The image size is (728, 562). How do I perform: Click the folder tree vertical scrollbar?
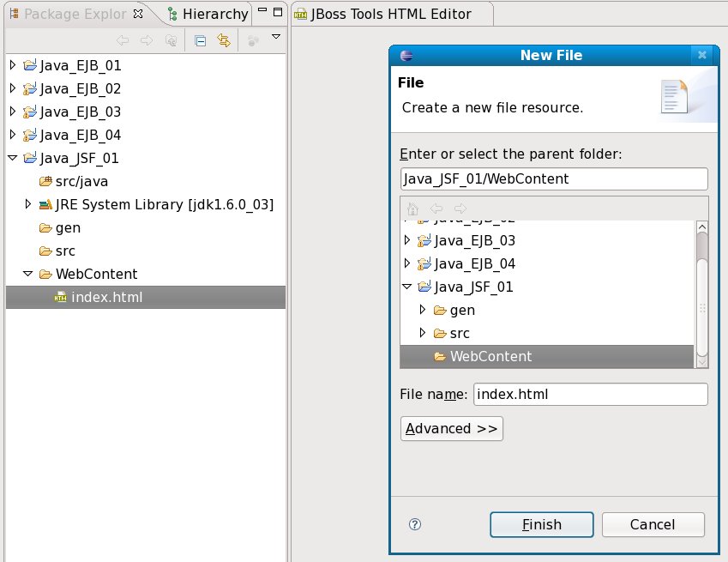pos(701,293)
